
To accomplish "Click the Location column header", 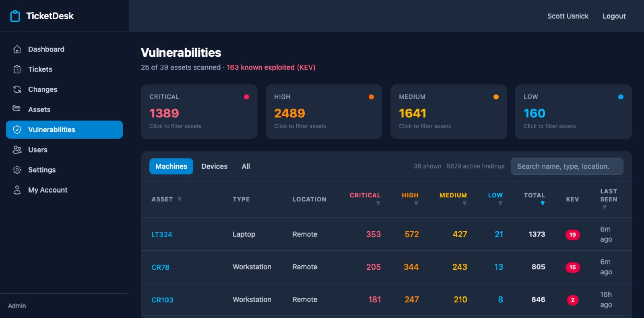I will tap(309, 199).
